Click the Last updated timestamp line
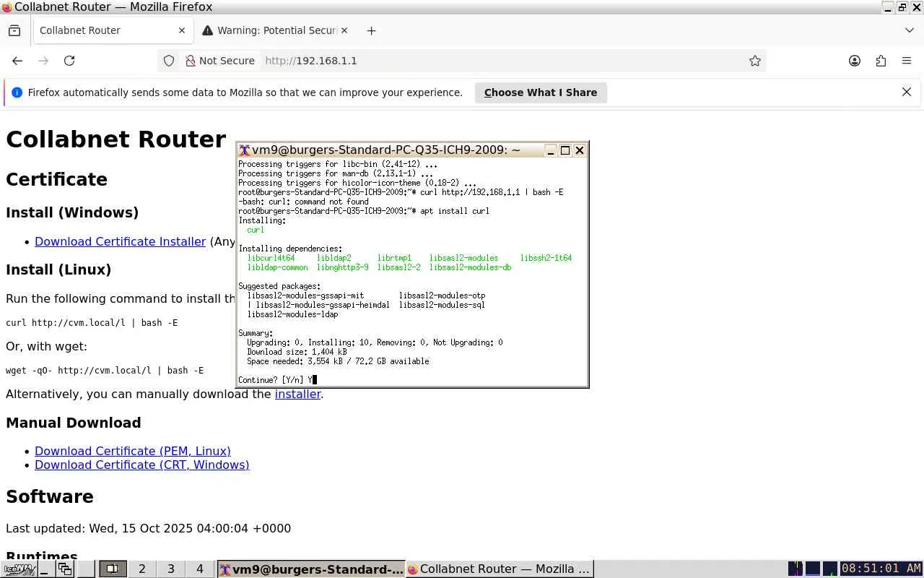924x578 pixels. (148, 528)
